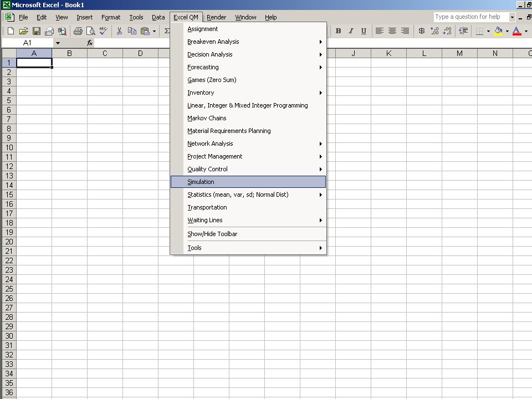532x399 pixels.
Task: Select Linear, Integer & Mixed Integer Programming
Action: pyautogui.click(x=248, y=105)
